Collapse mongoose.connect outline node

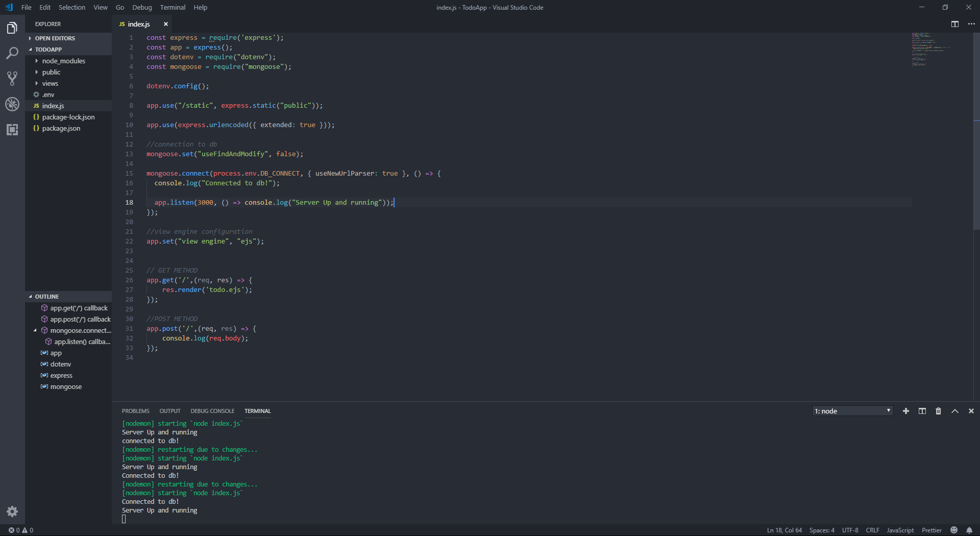coord(35,330)
